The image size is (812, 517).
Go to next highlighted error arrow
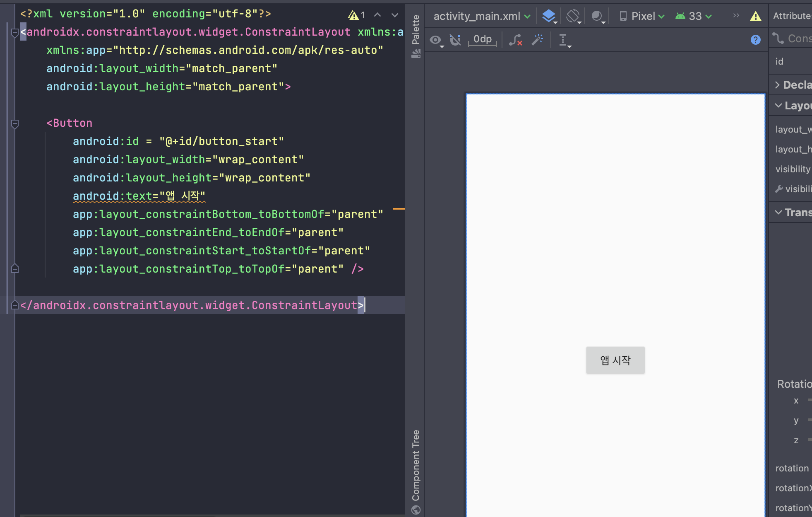click(x=395, y=15)
